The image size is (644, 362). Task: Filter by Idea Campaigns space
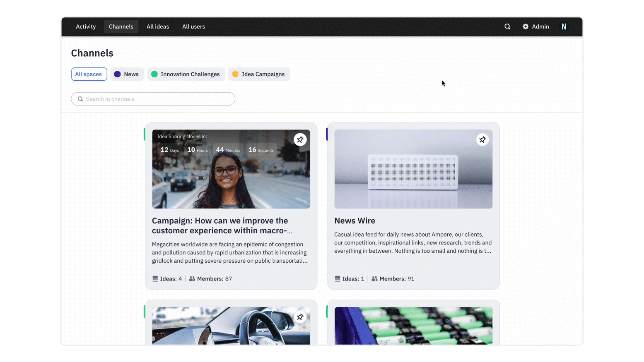tap(259, 74)
